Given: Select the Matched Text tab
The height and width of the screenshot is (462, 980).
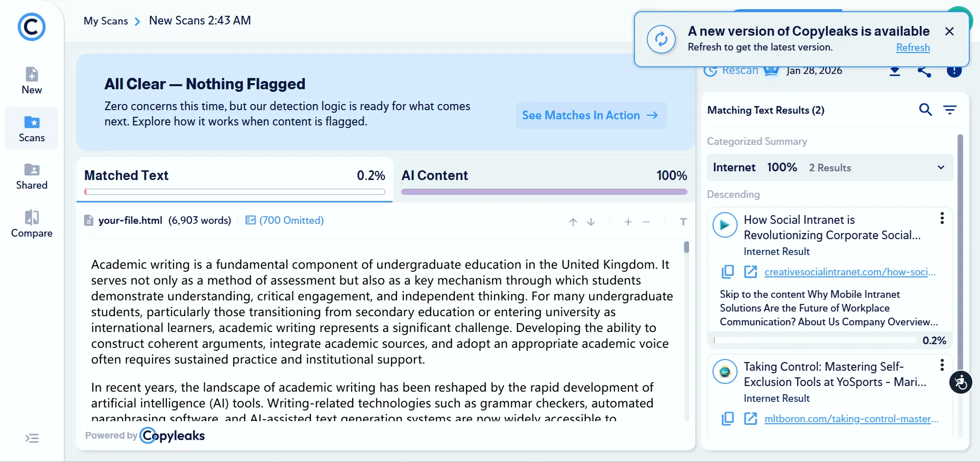Looking at the screenshot, I should pyautogui.click(x=234, y=176).
